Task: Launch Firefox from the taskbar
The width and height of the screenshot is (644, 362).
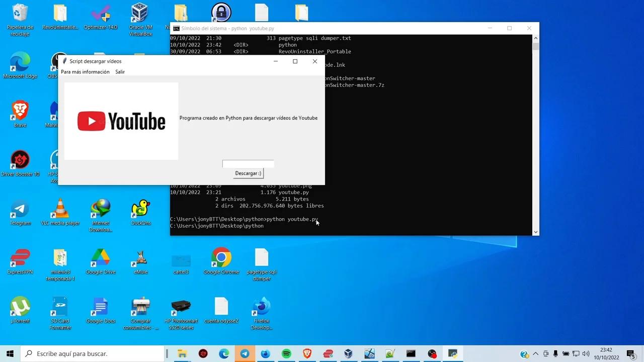Action: (x=265, y=353)
